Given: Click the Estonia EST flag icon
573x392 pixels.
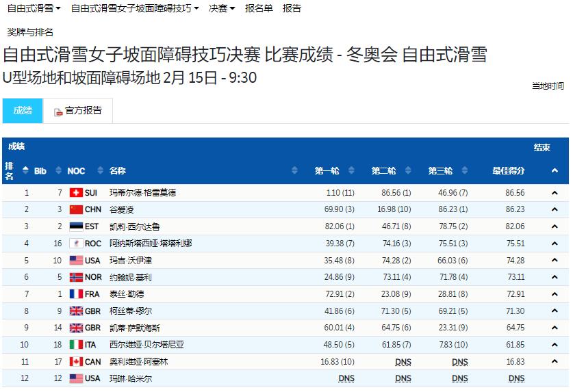Looking at the screenshot, I should (76, 226).
